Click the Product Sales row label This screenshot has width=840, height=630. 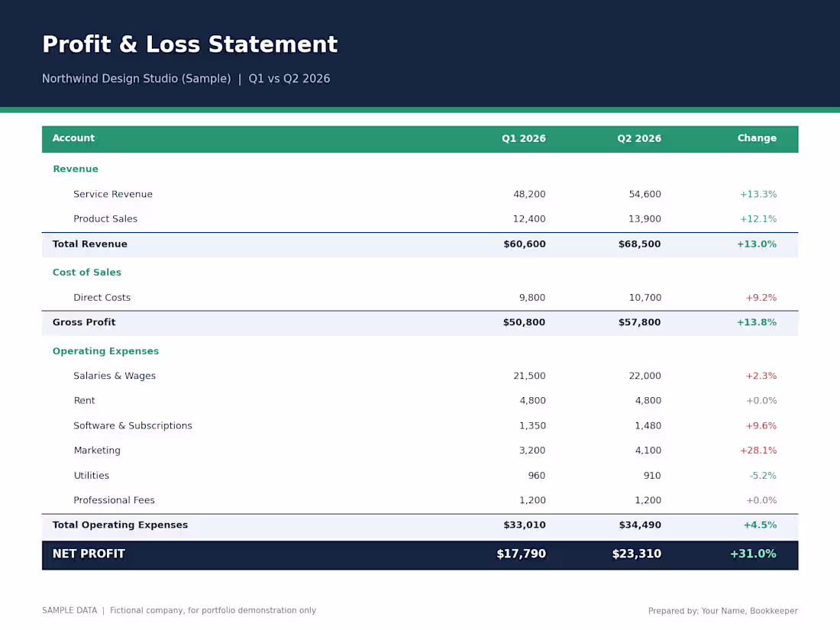point(105,218)
